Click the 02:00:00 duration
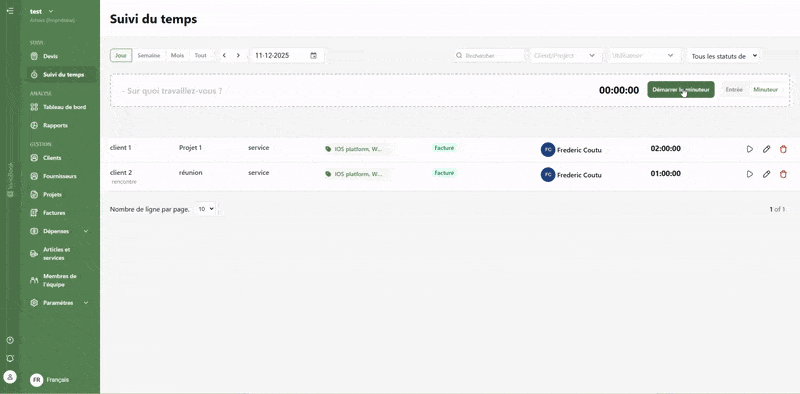The height and width of the screenshot is (394, 800). (665, 149)
